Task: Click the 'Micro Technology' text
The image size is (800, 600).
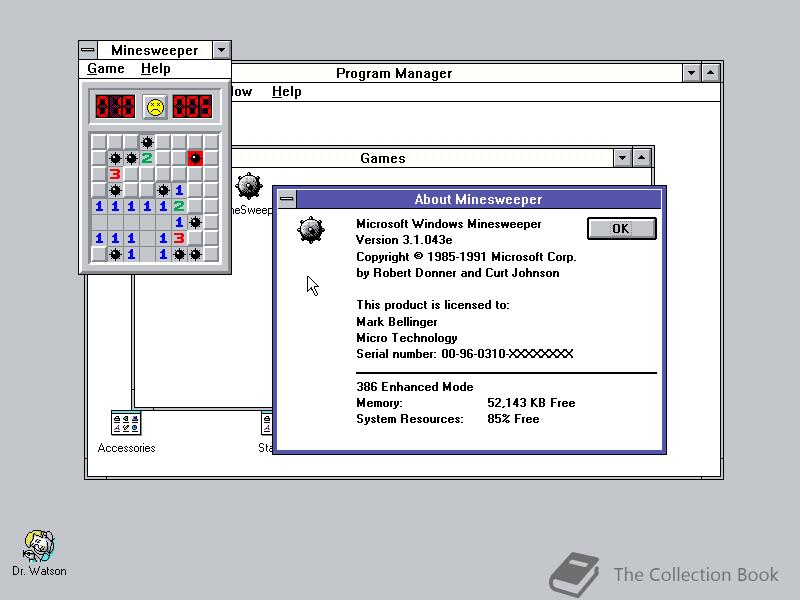Action: (x=407, y=338)
